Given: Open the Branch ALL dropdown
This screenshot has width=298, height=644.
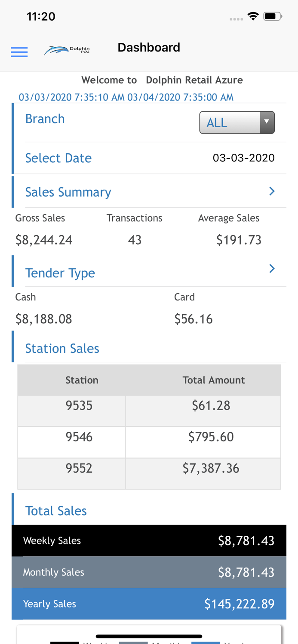Looking at the screenshot, I should click(237, 122).
